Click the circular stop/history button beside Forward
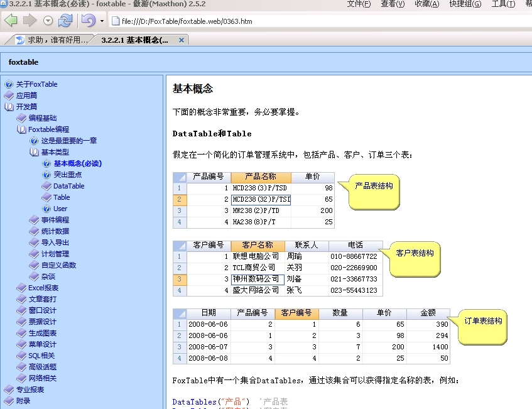Viewport: 532px width, 409px height. click(x=48, y=21)
